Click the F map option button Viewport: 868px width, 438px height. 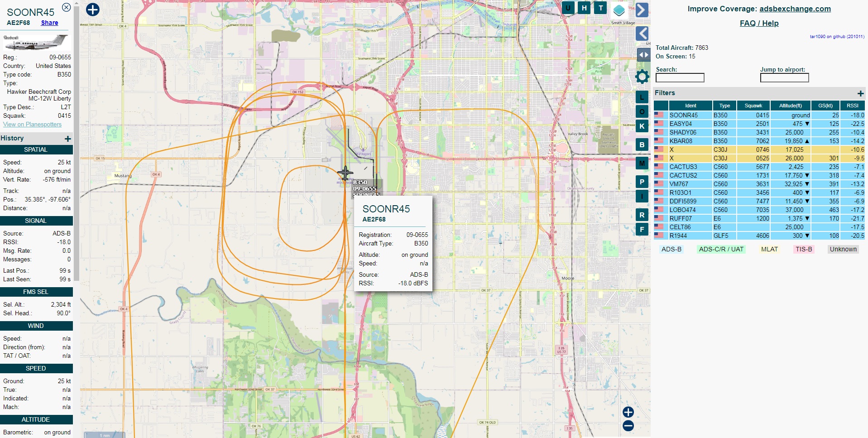642,229
